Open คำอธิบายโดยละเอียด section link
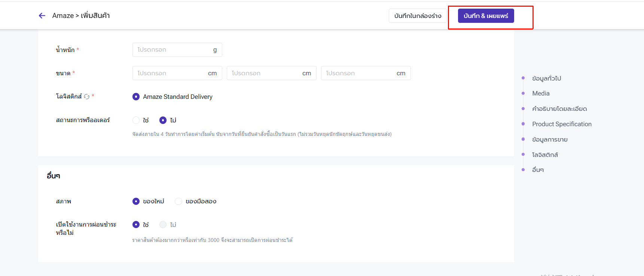The image size is (644, 276). pos(559,109)
